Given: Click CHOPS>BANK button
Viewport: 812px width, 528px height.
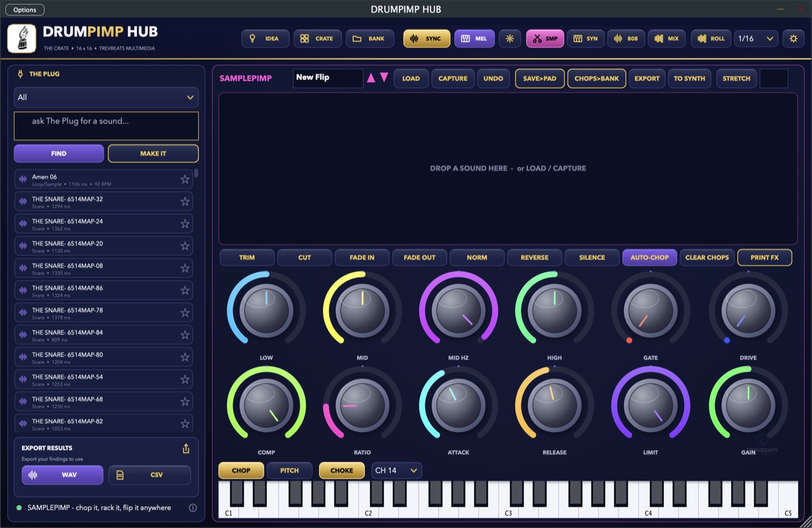Looking at the screenshot, I should [x=597, y=78].
